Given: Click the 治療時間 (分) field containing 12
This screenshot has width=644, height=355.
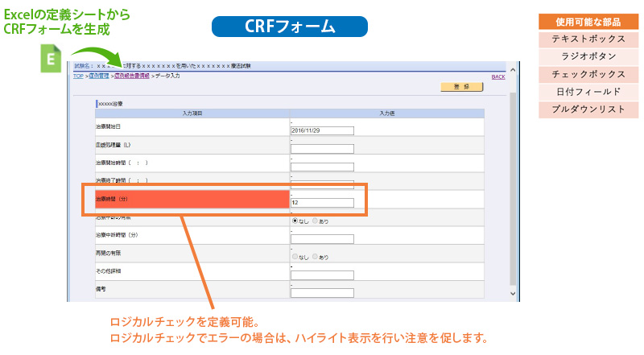Looking at the screenshot, I should tap(322, 202).
